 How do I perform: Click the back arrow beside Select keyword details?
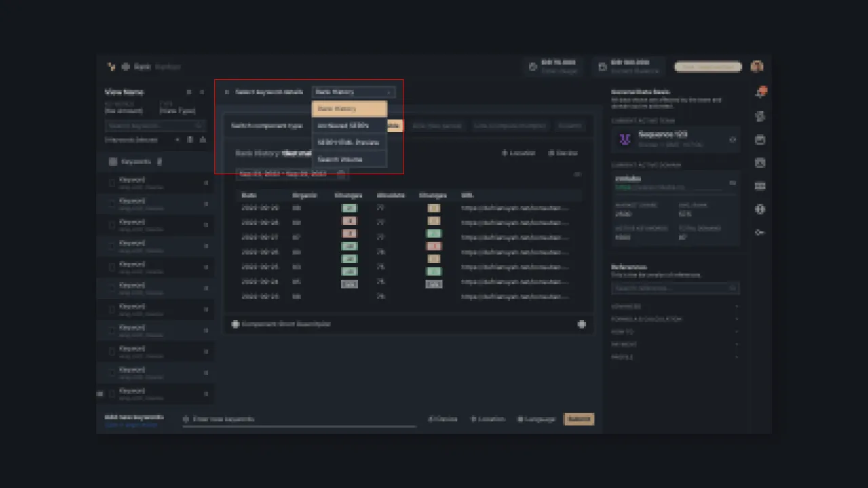(x=227, y=92)
